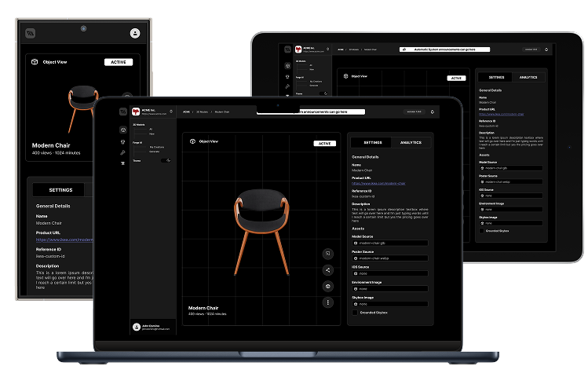Switch to the SETTINGS tab on the tablet

496,77
